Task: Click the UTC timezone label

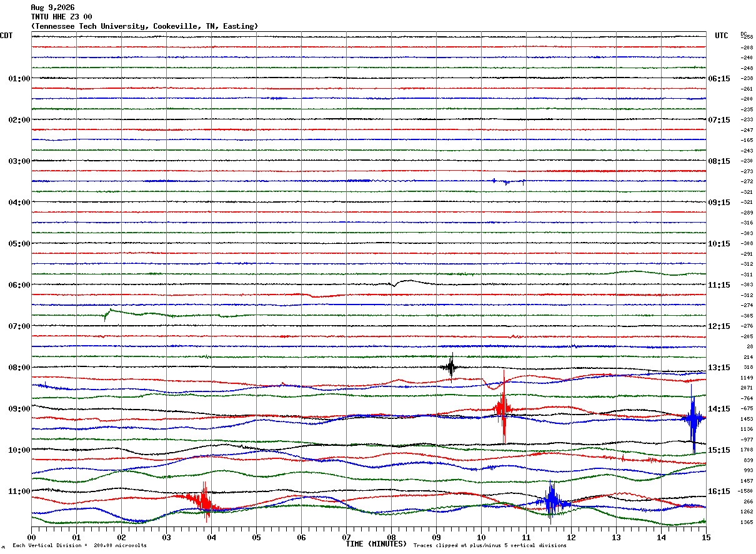Action: click(x=722, y=36)
